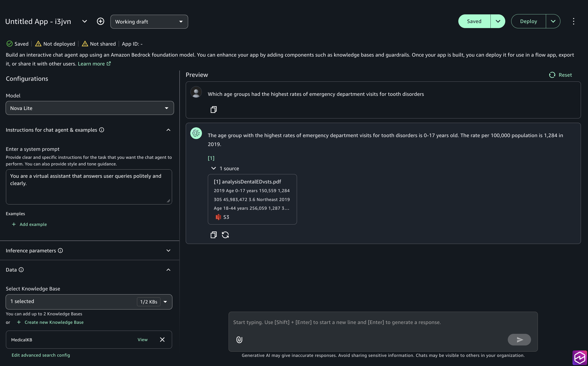Image resolution: width=588 pixels, height=366 pixels.
Task: Click the info icon next to Data
Action: click(21, 270)
